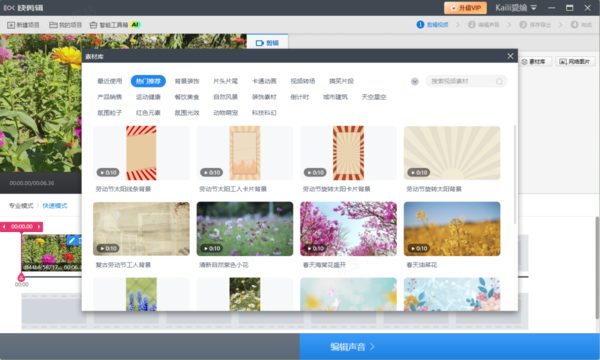
Task: Expand the Kaili account dropdown
Action: click(x=534, y=8)
